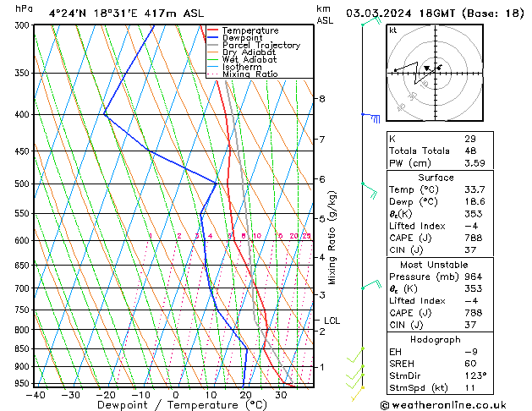
Task: Click the center of the hodograph circle
Action: [434, 70]
